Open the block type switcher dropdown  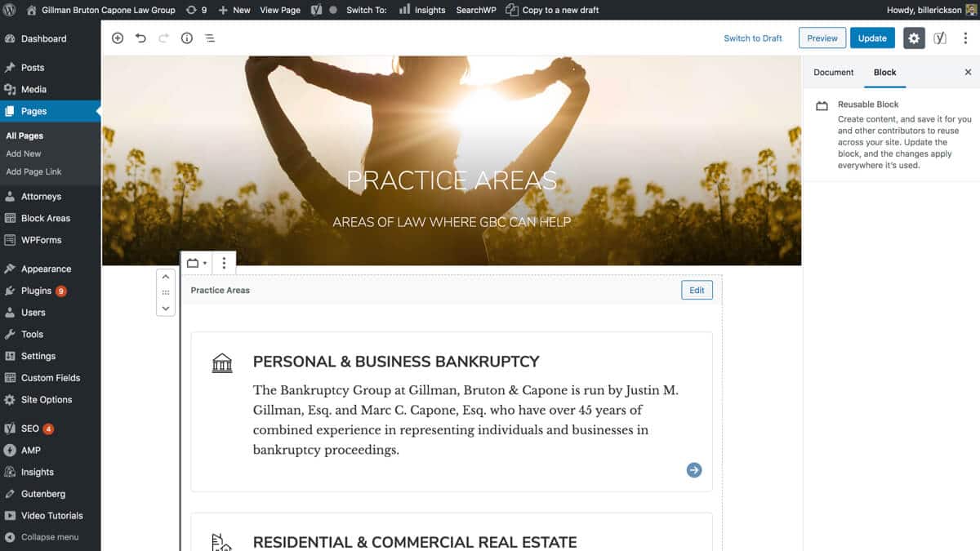coord(197,263)
